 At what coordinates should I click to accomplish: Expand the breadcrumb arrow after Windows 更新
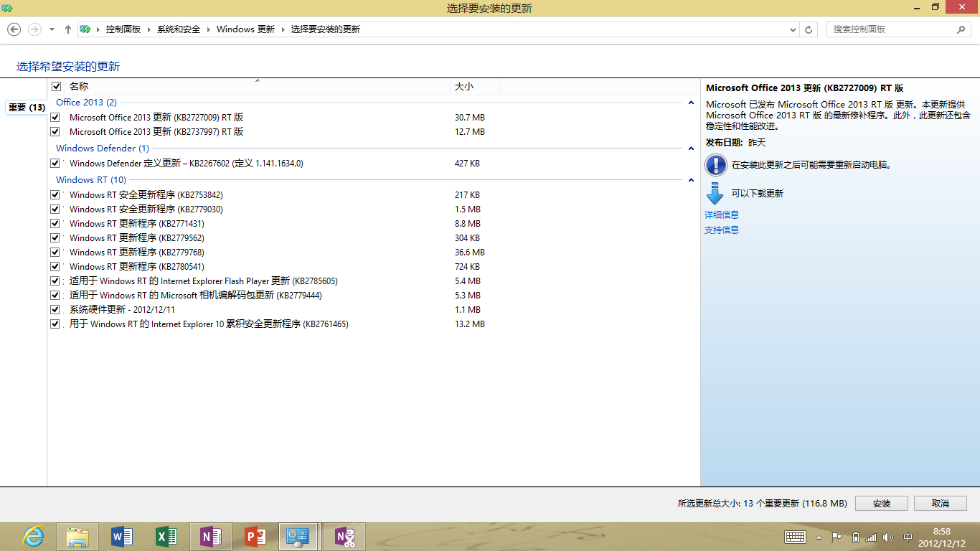tap(283, 29)
